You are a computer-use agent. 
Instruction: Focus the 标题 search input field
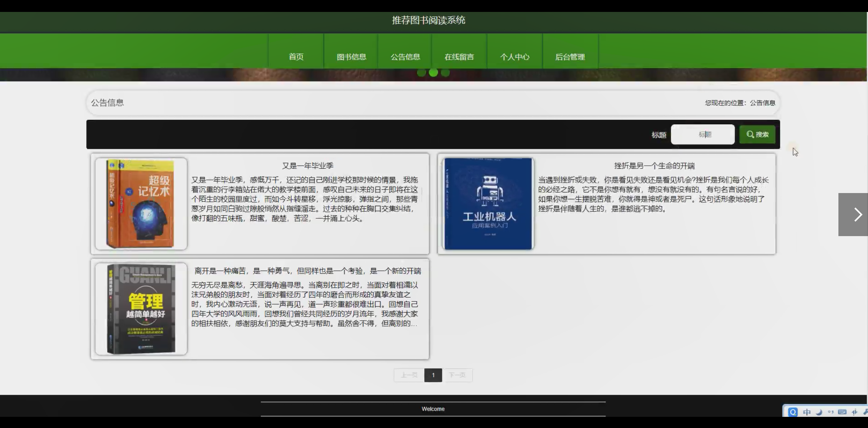pos(703,134)
